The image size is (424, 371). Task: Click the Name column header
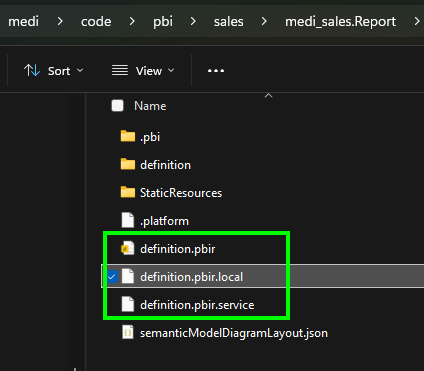pos(150,106)
